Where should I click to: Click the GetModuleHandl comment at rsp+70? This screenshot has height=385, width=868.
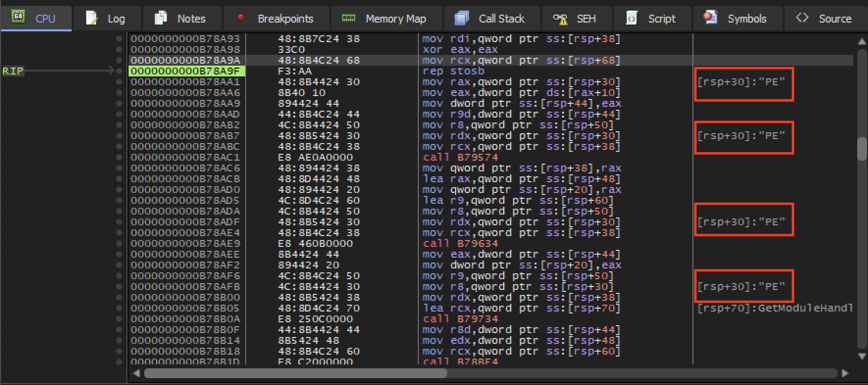click(775, 308)
